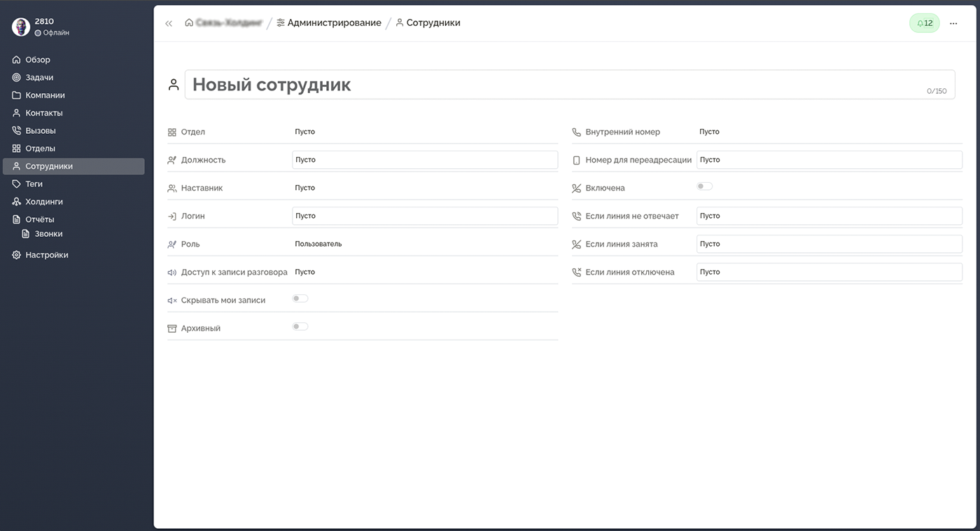The width and height of the screenshot is (980, 531).
Task: Click the home icon in breadcrumb
Action: click(x=189, y=23)
